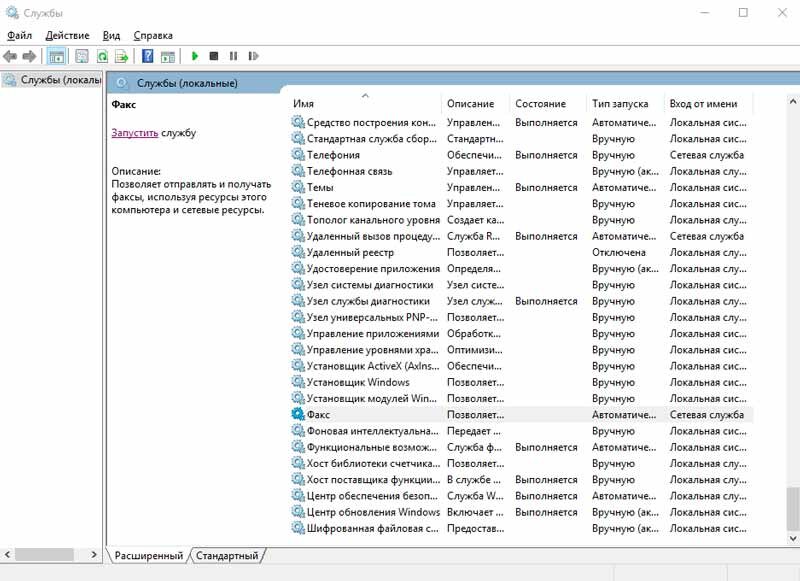
Task: Select the Установщик ActiveX service
Action: [x=520, y=366]
